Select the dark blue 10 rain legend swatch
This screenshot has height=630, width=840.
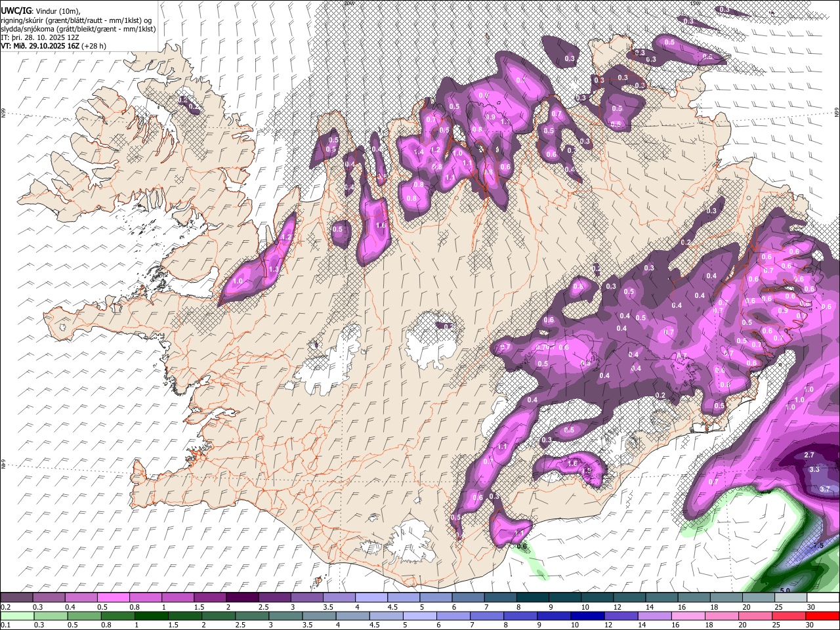click(586, 616)
